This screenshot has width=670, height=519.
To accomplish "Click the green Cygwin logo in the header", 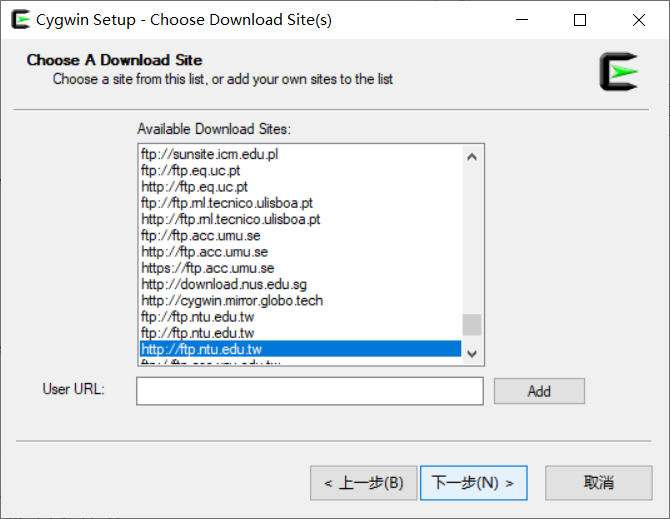I will pos(618,72).
